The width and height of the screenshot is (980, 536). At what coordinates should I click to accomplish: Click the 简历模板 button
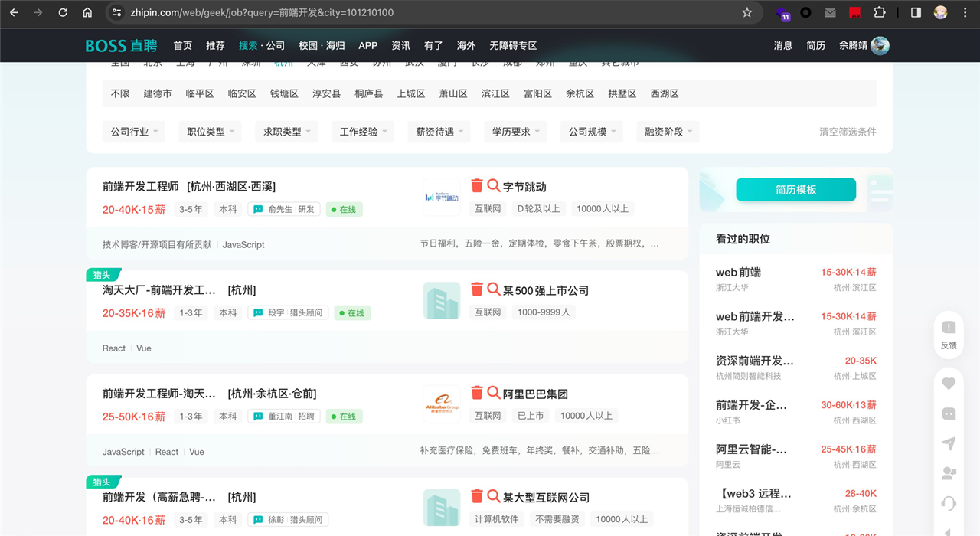[795, 190]
